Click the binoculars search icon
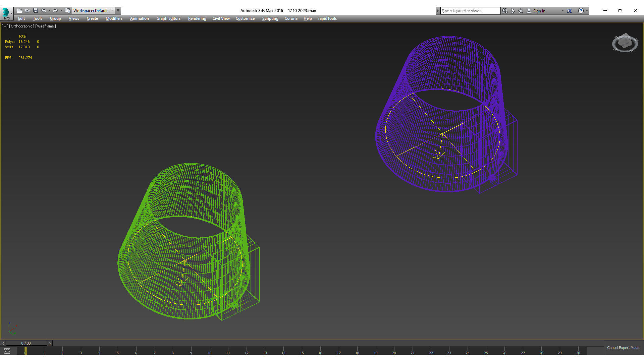This screenshot has width=644, height=362. point(505,11)
